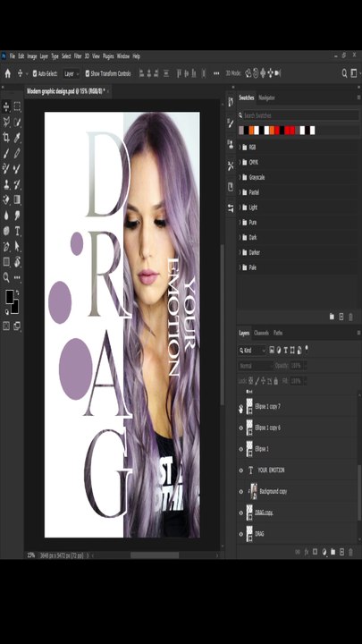Create new swatch in Swatches panel
Screen dimensions: 362x644
pyautogui.click(x=341, y=317)
